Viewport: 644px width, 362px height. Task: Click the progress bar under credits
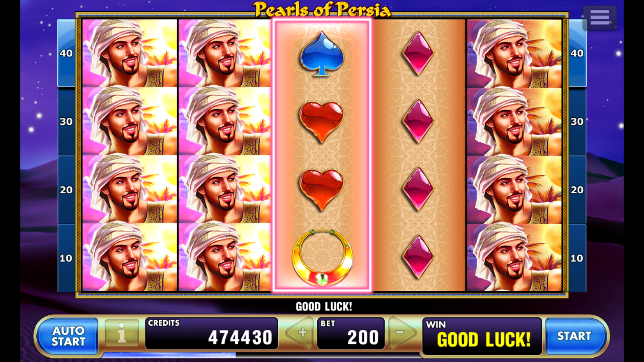tap(170, 354)
